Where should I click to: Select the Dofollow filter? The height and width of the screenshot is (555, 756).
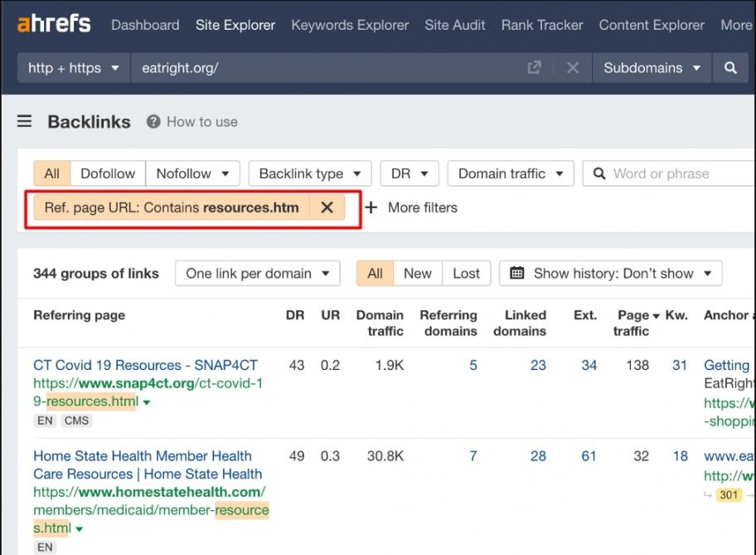pos(108,173)
